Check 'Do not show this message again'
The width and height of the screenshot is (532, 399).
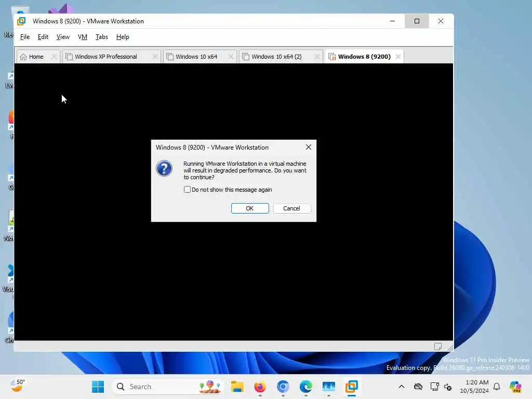(x=187, y=189)
